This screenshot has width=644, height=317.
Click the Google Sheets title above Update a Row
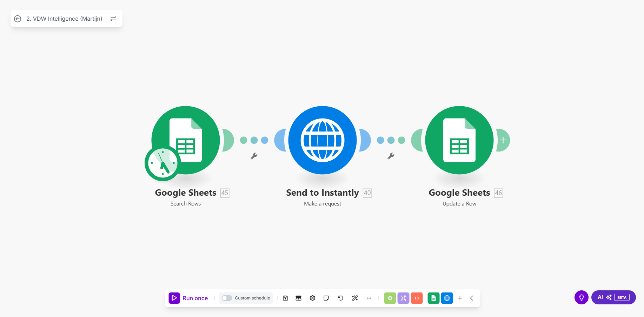point(459,193)
